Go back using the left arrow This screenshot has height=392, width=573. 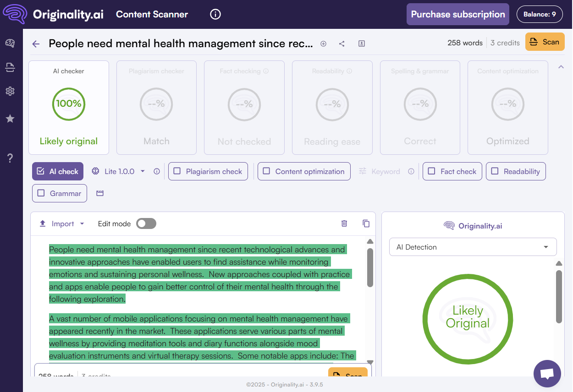[36, 44]
